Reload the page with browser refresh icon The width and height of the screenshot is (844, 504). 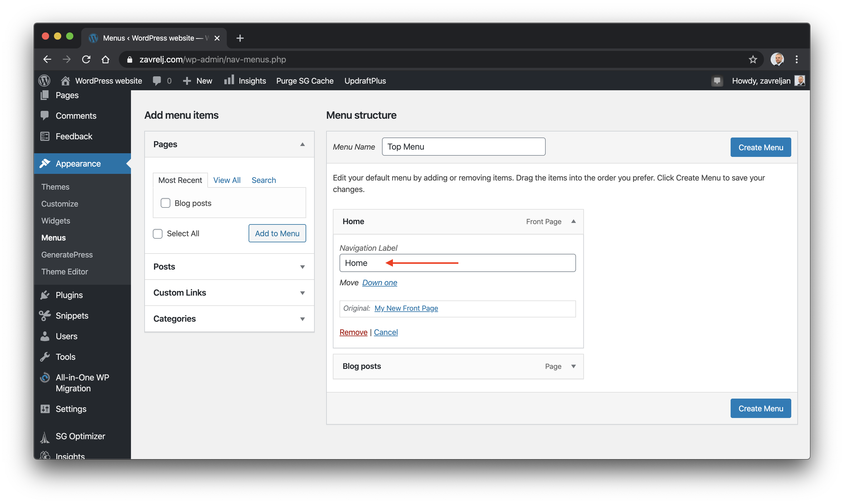point(86,59)
